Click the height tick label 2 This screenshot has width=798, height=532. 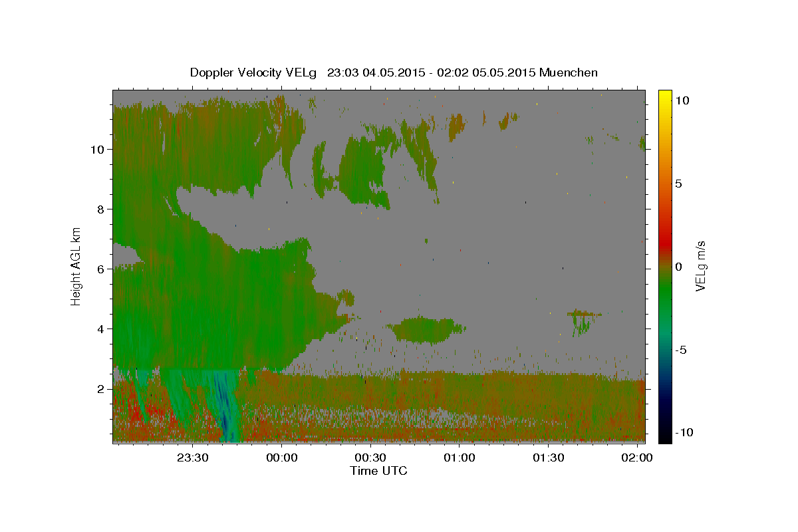pos(100,388)
